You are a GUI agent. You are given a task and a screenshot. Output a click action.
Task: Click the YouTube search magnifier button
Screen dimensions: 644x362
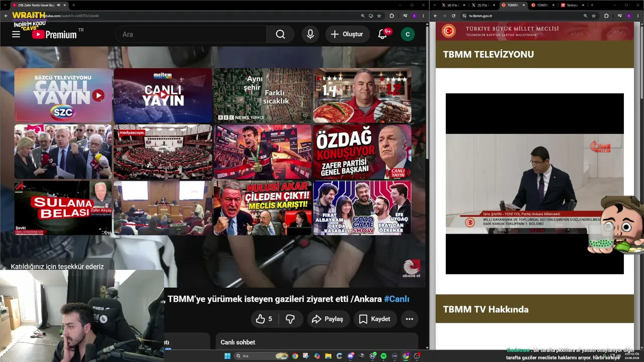280,34
